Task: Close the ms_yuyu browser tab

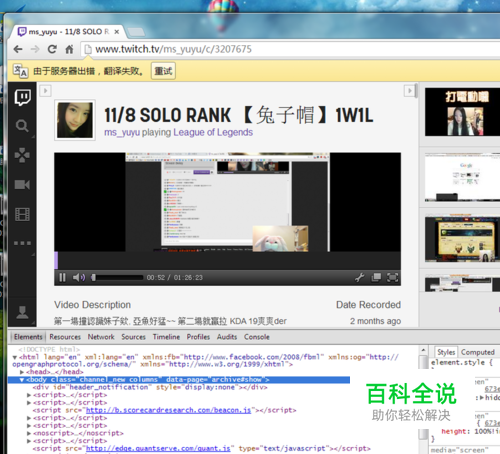Action: click(117, 32)
